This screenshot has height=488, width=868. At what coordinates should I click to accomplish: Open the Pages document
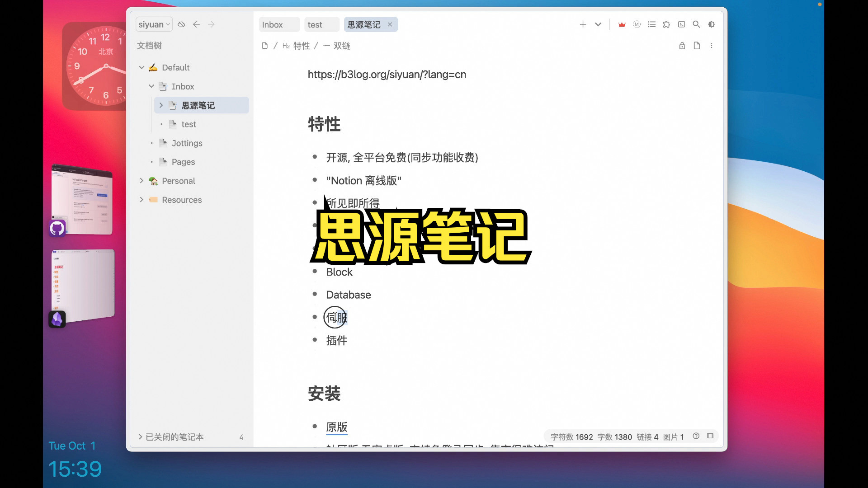tap(183, 162)
